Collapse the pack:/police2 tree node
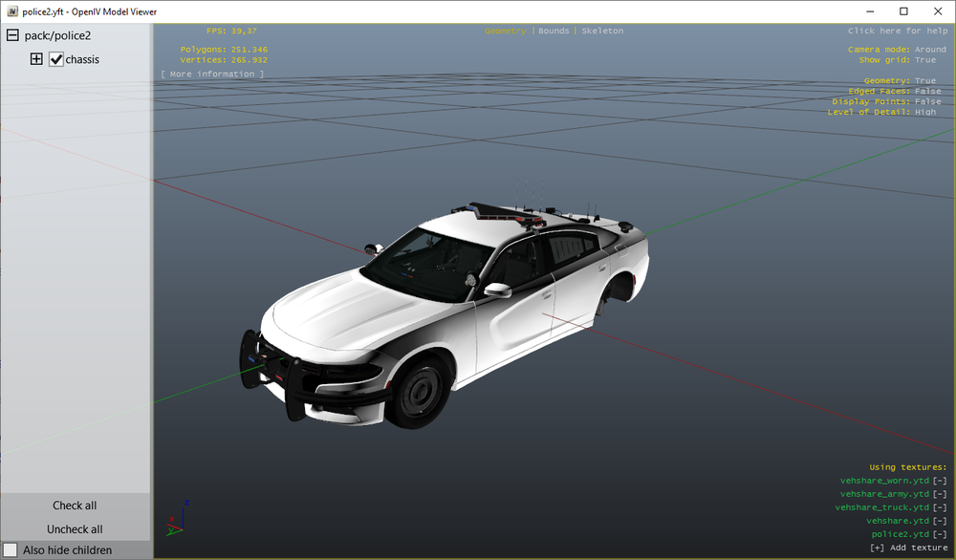Screen dimensions: 956x560 click(x=12, y=35)
